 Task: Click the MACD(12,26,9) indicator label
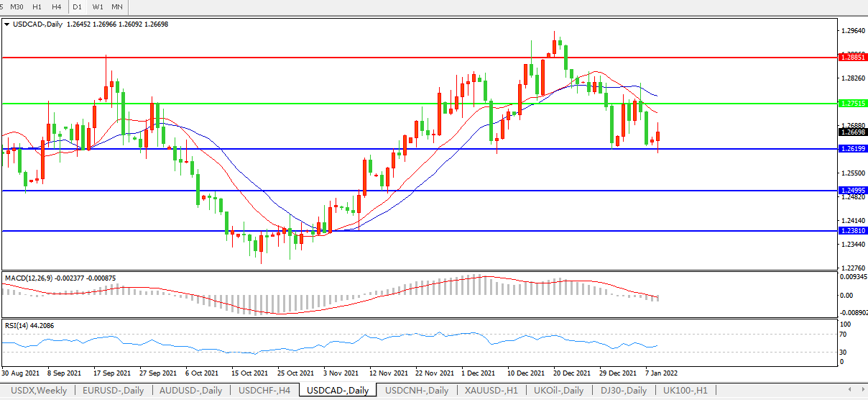tap(60, 278)
